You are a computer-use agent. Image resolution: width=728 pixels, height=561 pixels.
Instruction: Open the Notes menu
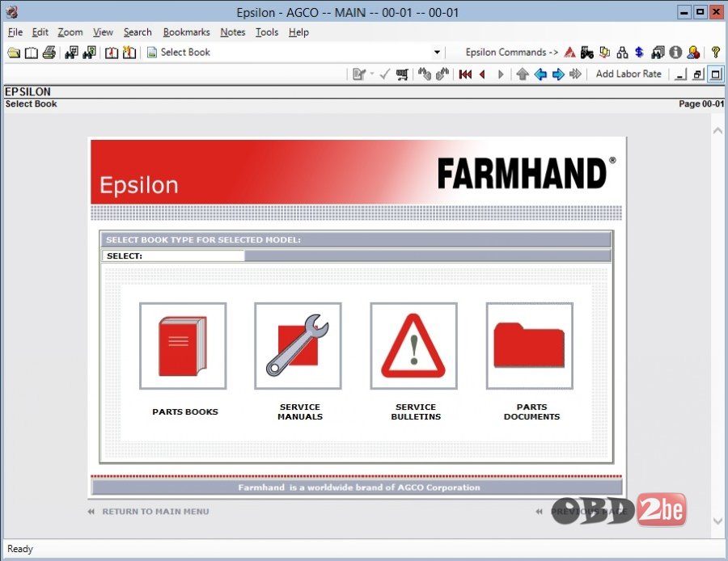233,32
